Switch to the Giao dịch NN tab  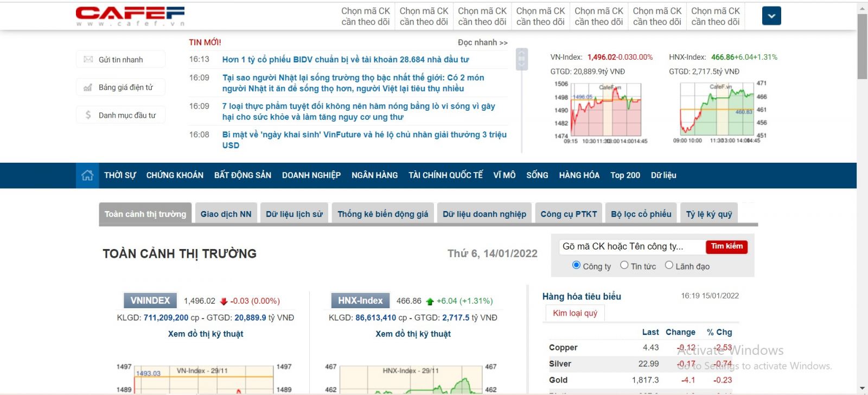[x=226, y=214]
